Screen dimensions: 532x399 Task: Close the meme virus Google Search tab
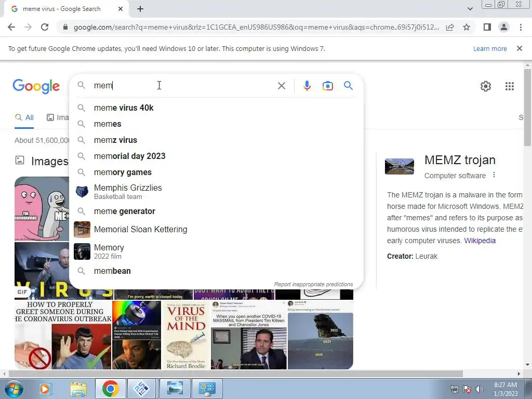pos(121,9)
